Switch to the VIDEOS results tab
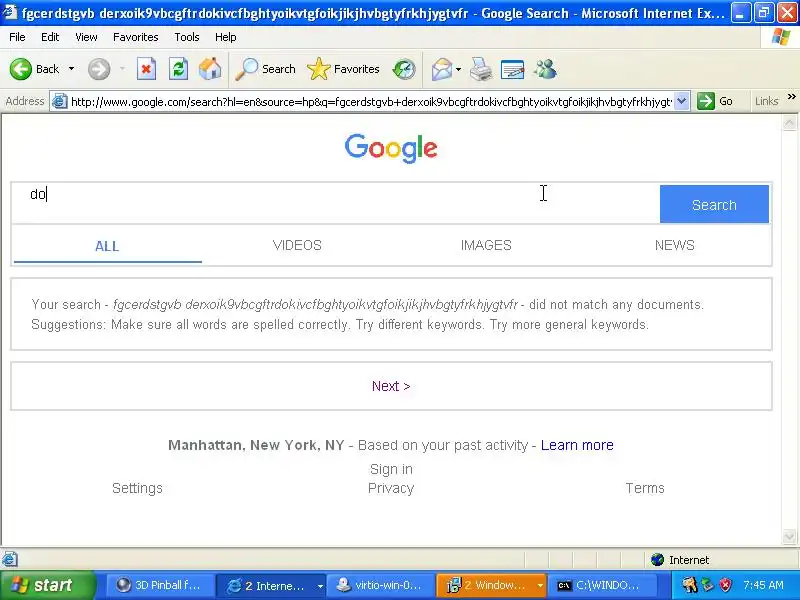 (297, 245)
